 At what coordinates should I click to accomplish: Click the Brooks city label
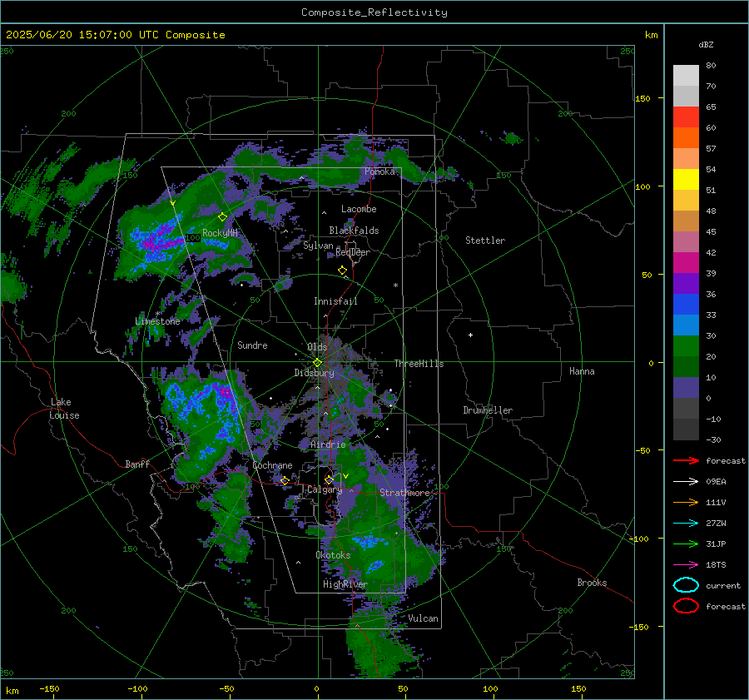592,583
